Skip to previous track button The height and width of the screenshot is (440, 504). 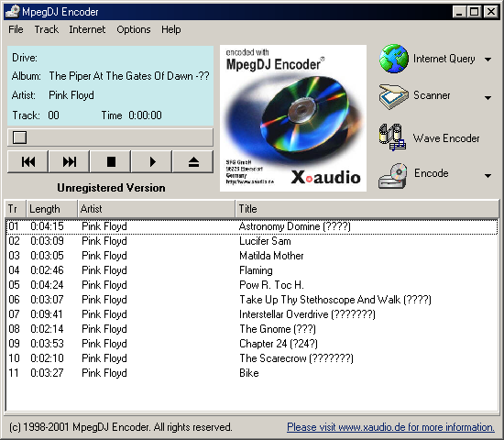coord(28,161)
